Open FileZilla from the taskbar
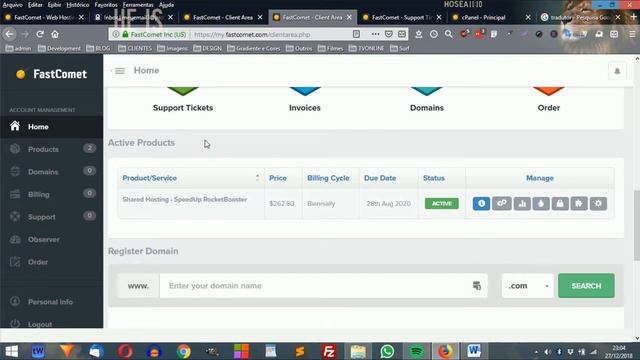Viewport: 640px width, 360px height. click(x=329, y=351)
